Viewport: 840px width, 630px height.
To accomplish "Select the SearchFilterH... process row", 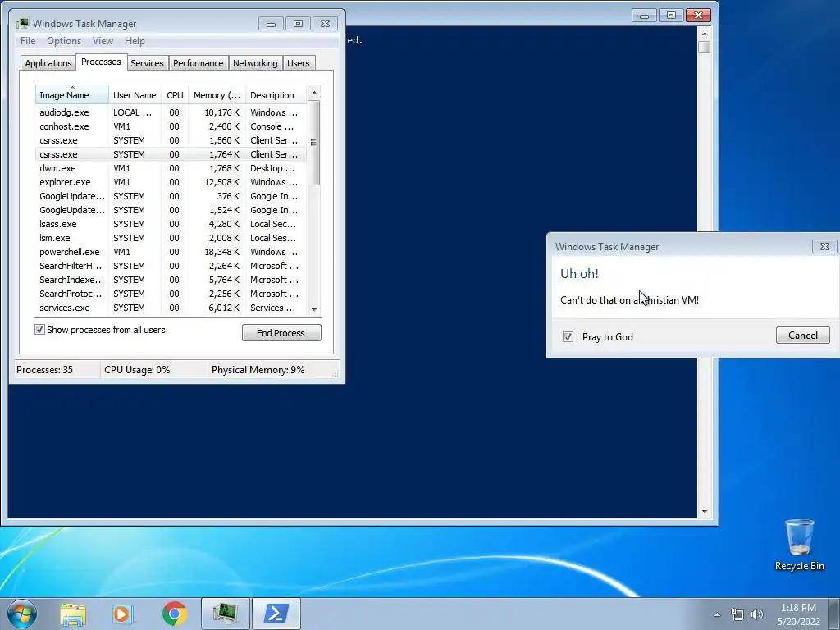I will tap(171, 266).
